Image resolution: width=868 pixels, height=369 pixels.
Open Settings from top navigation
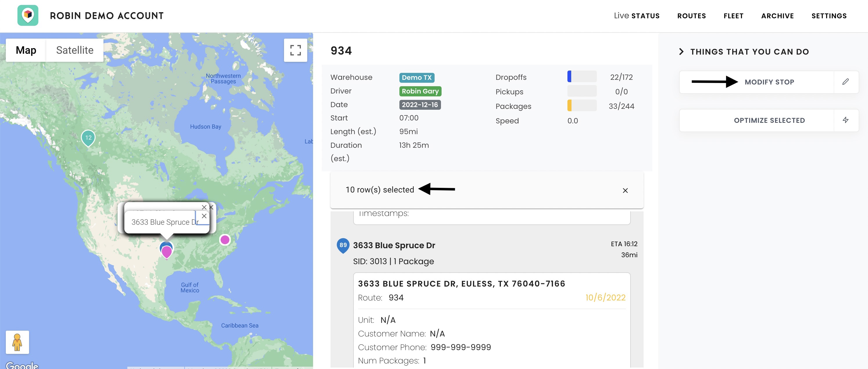click(829, 16)
